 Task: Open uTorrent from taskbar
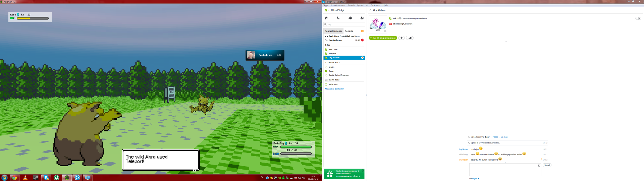point(56,178)
